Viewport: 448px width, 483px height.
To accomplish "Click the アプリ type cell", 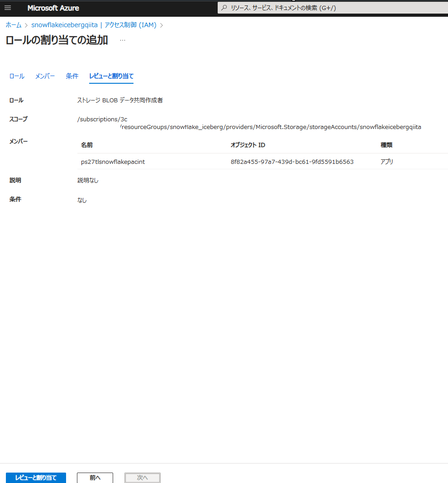I will pos(387,162).
